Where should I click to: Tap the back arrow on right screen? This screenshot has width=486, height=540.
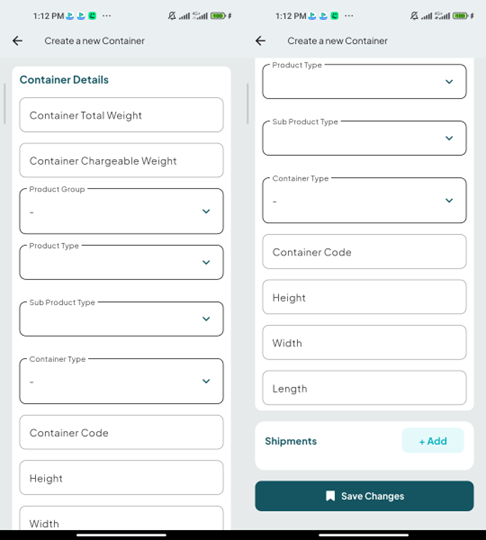260,41
